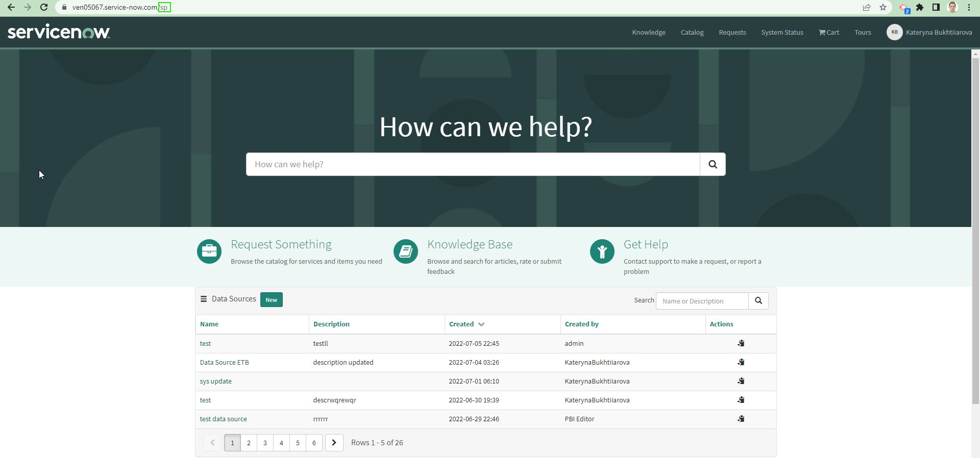The image size is (980, 458).
Task: Click the Data Sources search magnifier button
Action: (x=758, y=301)
